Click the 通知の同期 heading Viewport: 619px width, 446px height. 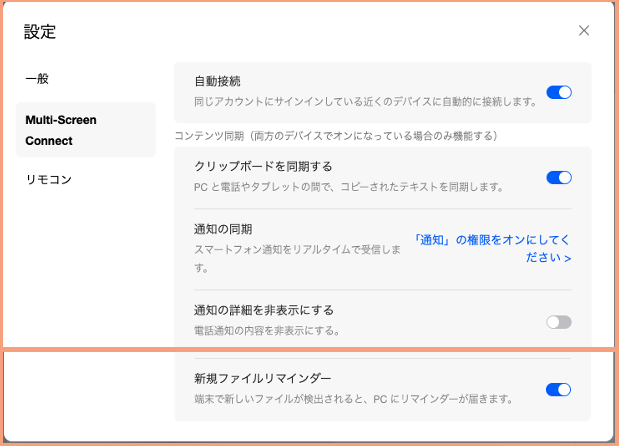tap(222, 228)
